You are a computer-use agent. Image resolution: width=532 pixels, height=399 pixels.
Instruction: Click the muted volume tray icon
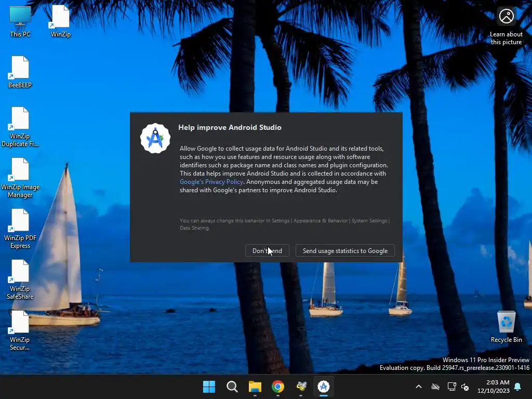465,387
